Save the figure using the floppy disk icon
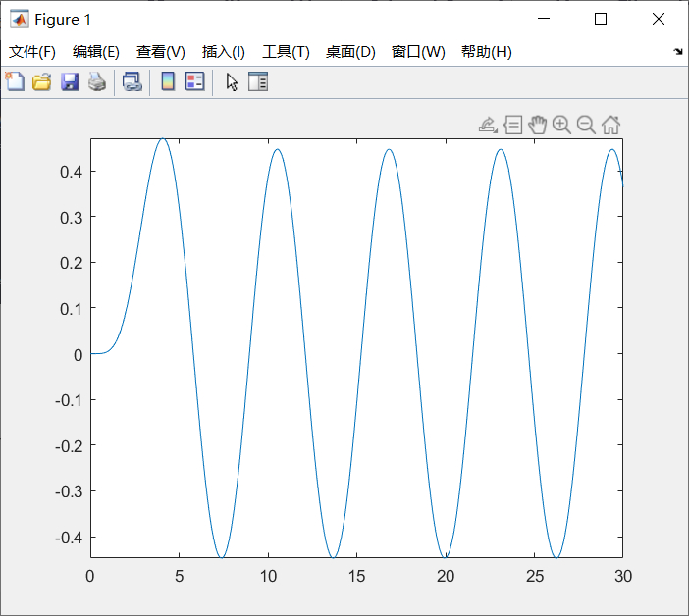The image size is (689, 616). pos(70,82)
